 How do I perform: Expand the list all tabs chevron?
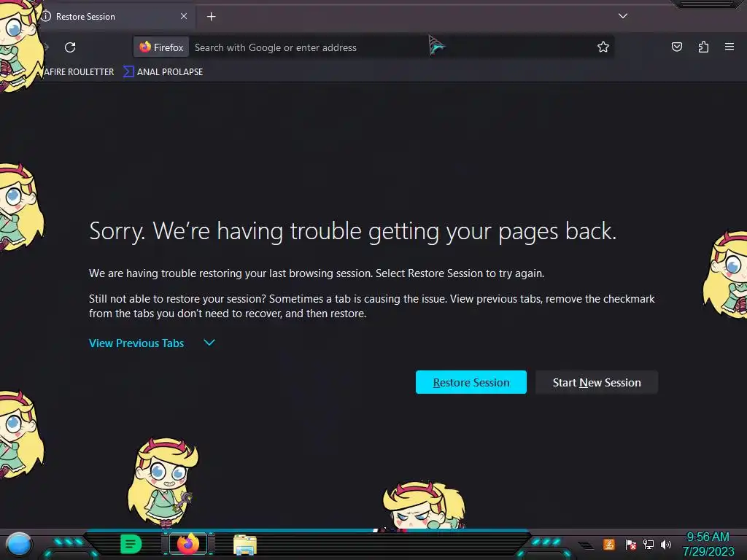point(623,16)
